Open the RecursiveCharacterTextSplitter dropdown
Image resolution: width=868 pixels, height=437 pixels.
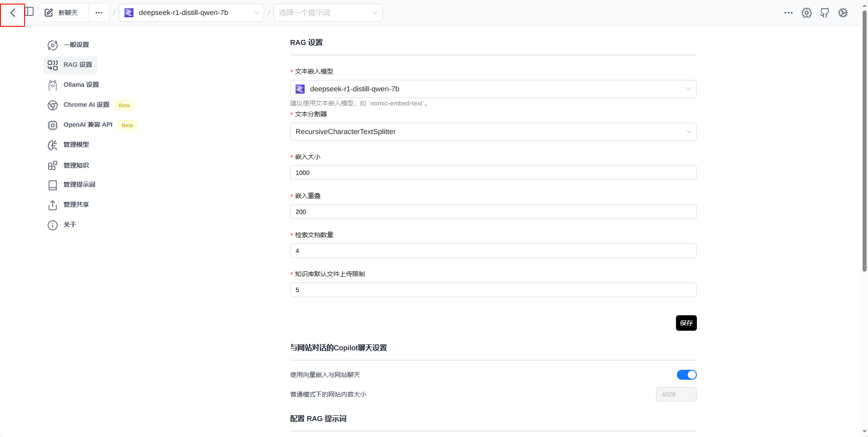(493, 132)
